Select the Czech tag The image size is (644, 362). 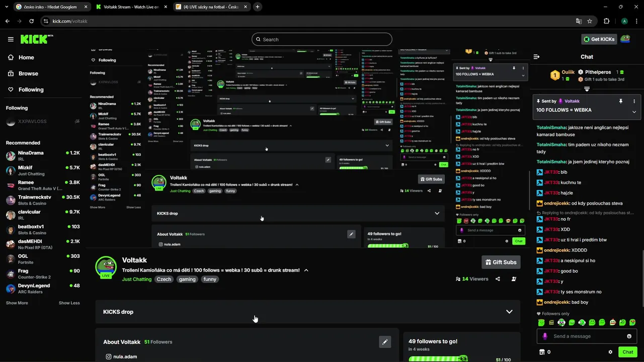pyautogui.click(x=164, y=280)
